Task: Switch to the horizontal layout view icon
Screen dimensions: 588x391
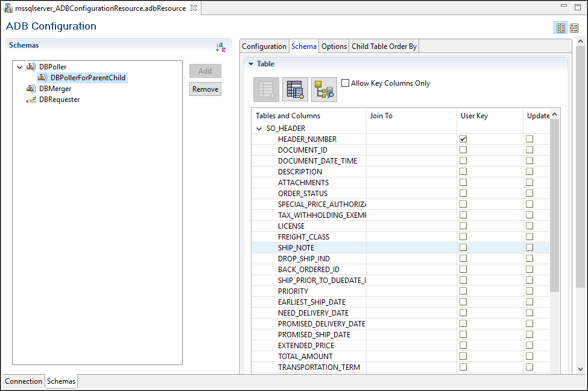Action: [x=574, y=28]
